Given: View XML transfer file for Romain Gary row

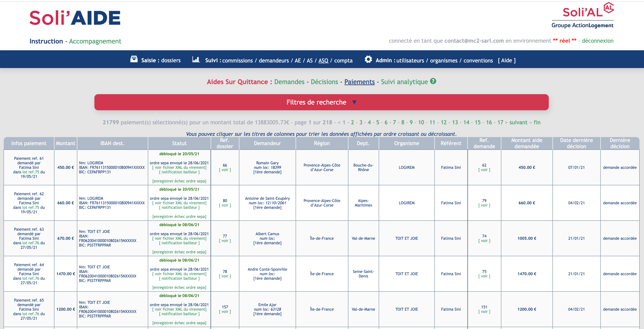Looking at the screenshot, I should pos(179,168).
